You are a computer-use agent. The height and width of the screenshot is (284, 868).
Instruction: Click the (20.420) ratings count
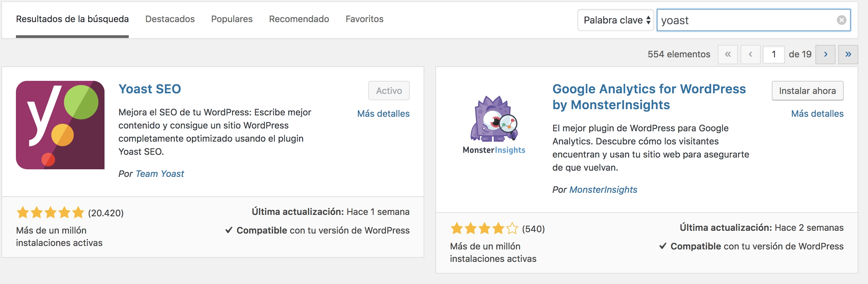[106, 213]
